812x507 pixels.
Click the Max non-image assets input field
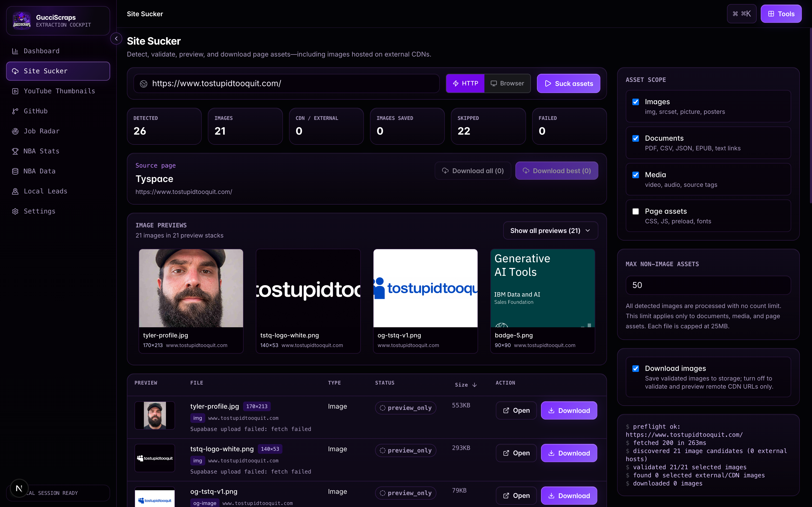708,285
